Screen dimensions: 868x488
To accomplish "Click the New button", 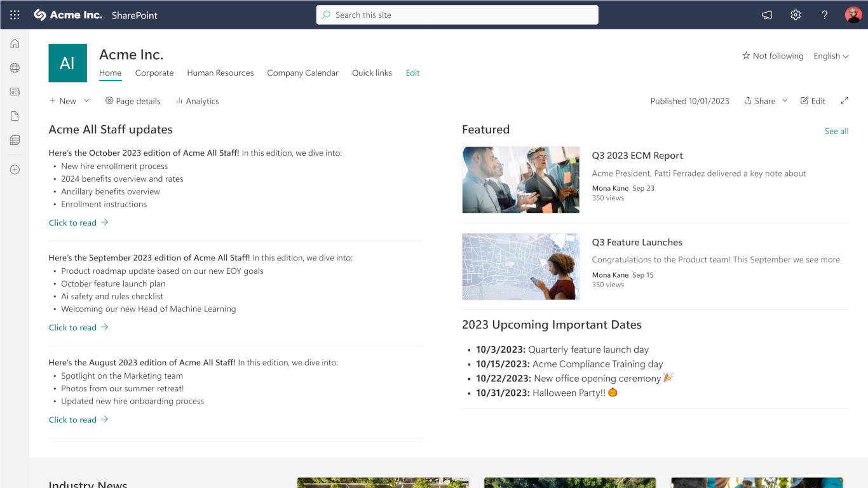I will [x=63, y=101].
